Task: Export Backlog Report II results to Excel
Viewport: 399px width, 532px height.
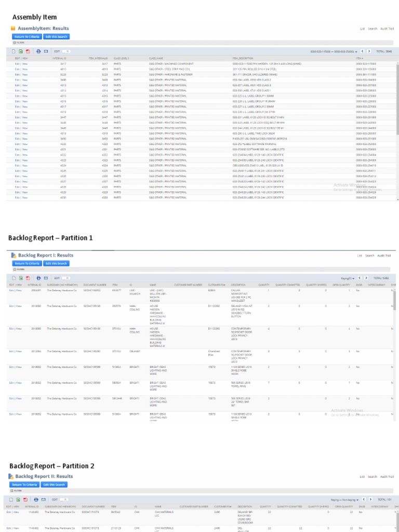Action: tap(18, 499)
